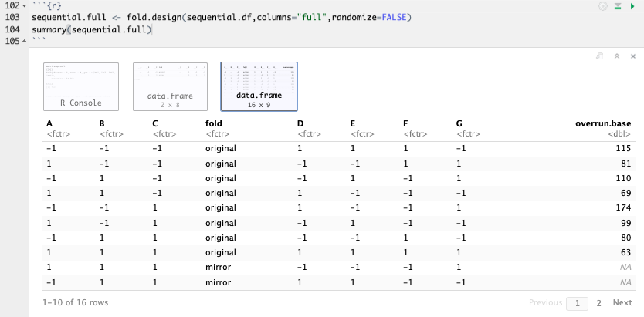Screen dimensions: 644x317
Task: Click 'original' in the 63 row
Action: [x=221, y=252]
